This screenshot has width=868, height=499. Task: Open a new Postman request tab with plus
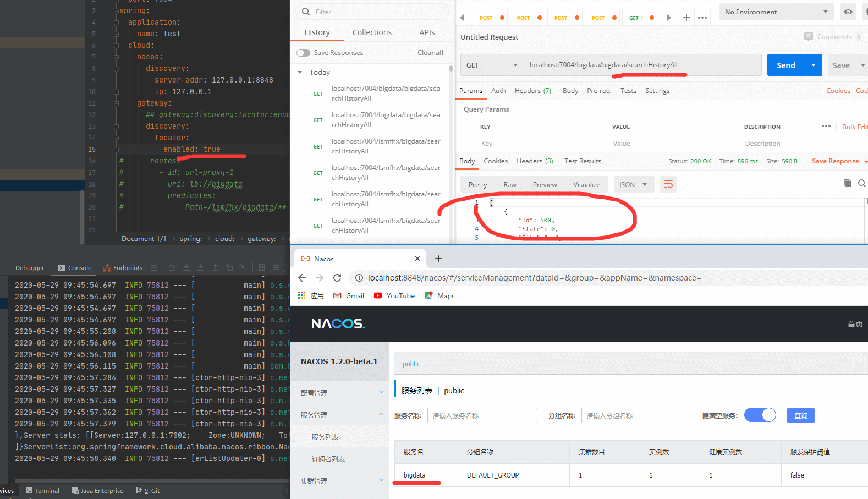pos(686,18)
